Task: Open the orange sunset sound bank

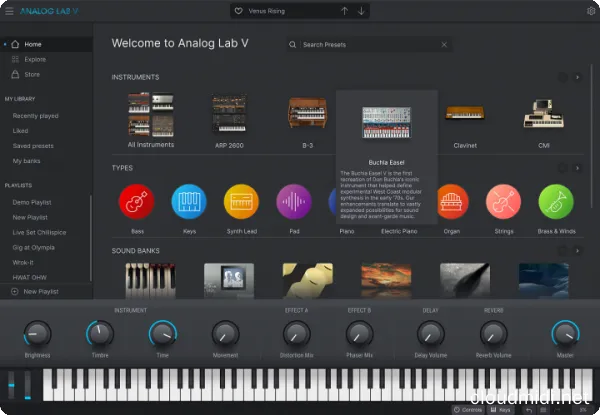Action: [386, 280]
